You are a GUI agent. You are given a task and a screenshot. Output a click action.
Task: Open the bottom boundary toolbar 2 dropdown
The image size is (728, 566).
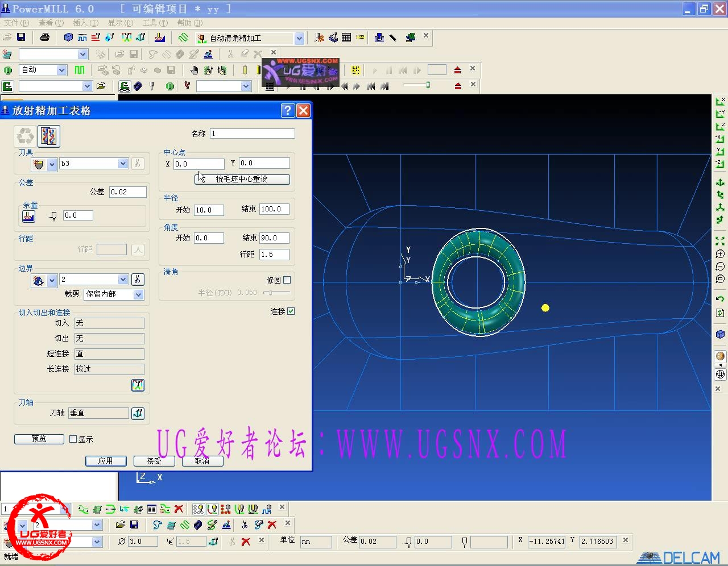tap(97, 525)
